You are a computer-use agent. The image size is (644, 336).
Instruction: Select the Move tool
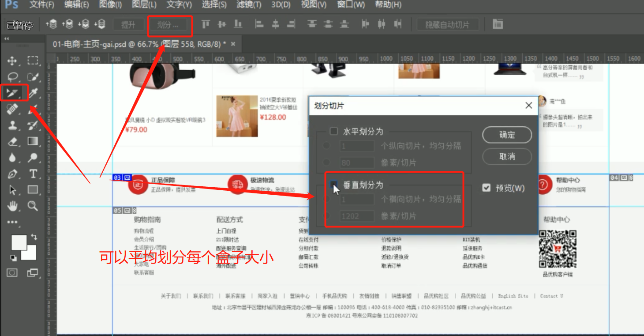12,60
